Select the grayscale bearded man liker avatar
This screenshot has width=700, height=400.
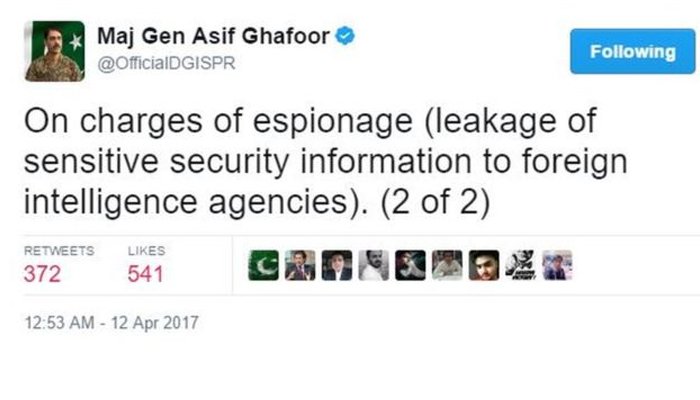[373, 265]
